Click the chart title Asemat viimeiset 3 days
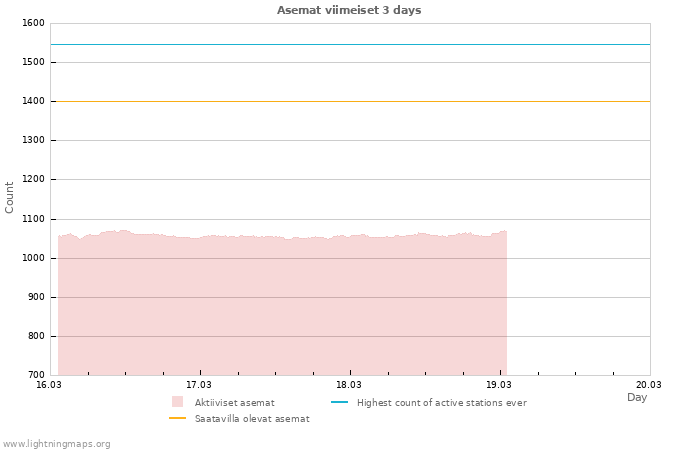 (x=349, y=10)
